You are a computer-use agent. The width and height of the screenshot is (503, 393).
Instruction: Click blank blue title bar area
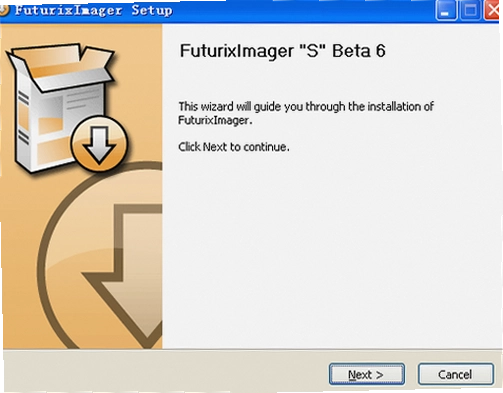[x=300, y=11]
